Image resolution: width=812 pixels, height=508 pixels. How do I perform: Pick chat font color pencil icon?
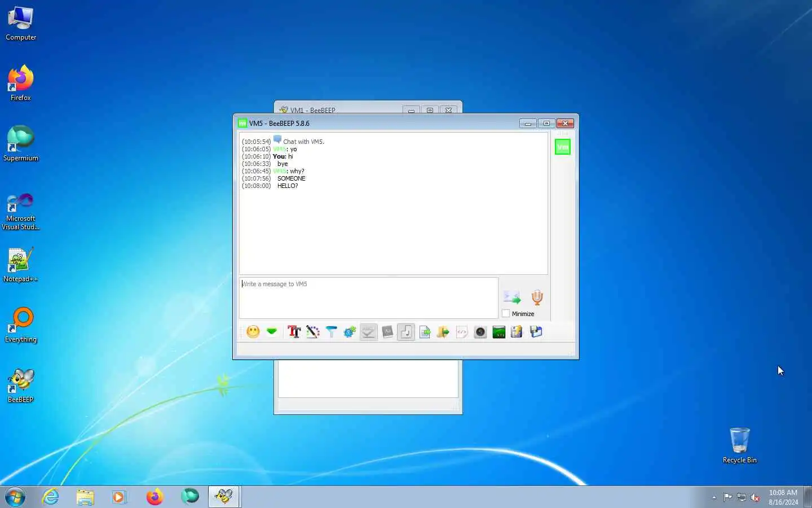pyautogui.click(x=313, y=332)
